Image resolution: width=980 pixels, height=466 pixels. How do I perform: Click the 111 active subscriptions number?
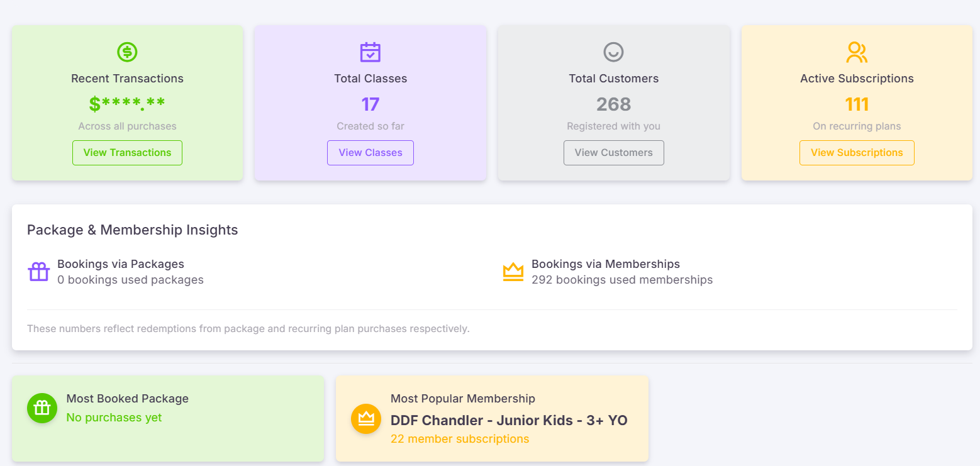857,104
